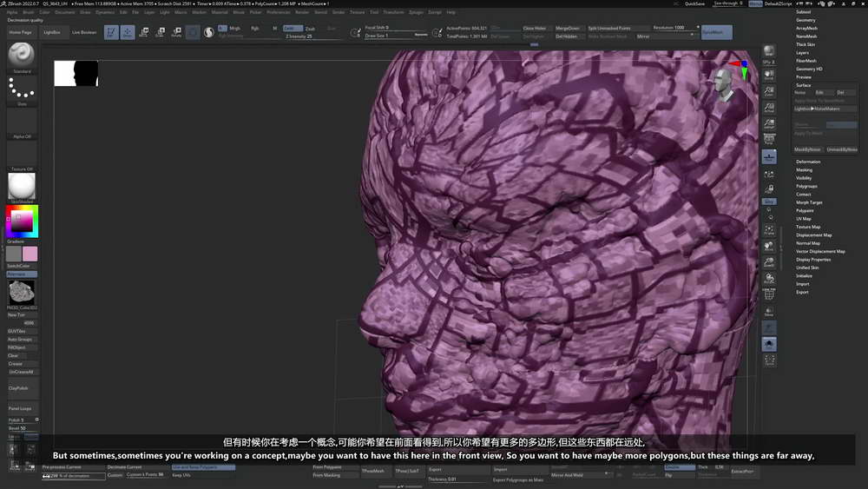Click the Close Holes button
Screen dimensions: 868x489
[535, 29]
